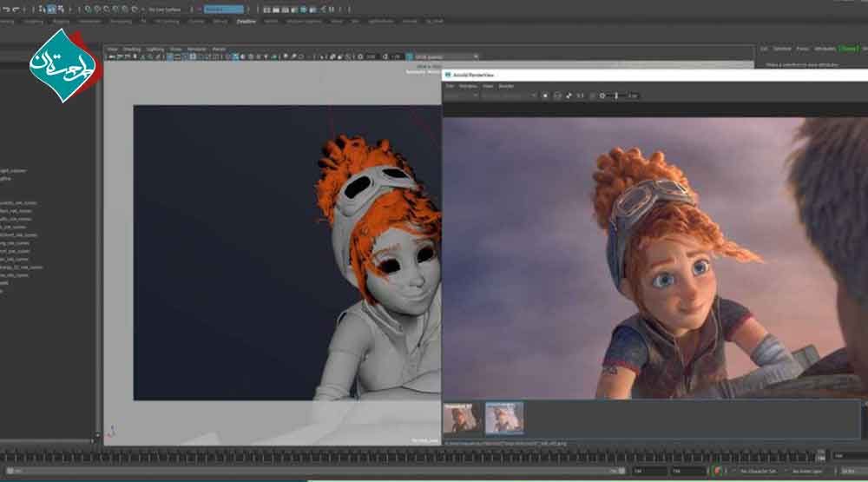The image size is (868, 482).
Task: Open the List menu in Attribute Editor
Action: [764, 49]
